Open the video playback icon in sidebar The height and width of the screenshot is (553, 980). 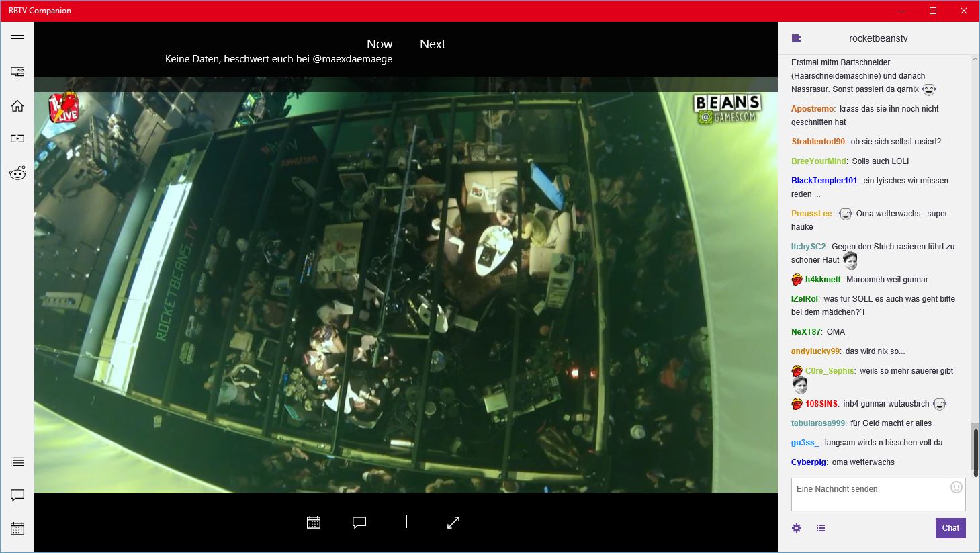pyautogui.click(x=17, y=138)
